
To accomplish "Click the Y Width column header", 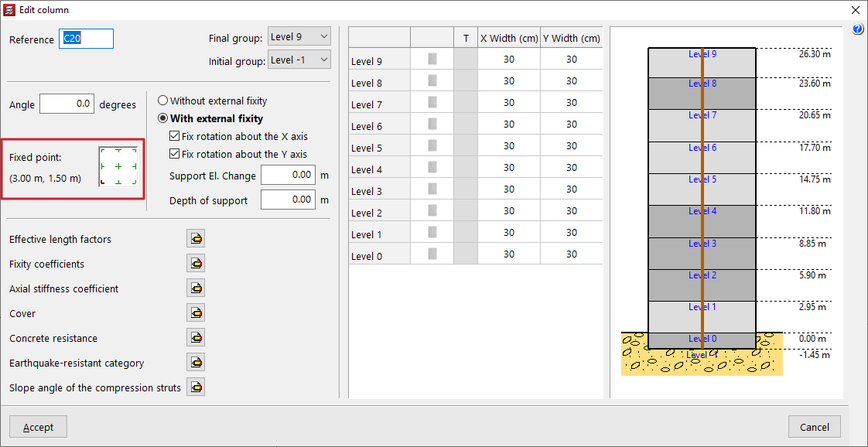I will click(x=571, y=38).
